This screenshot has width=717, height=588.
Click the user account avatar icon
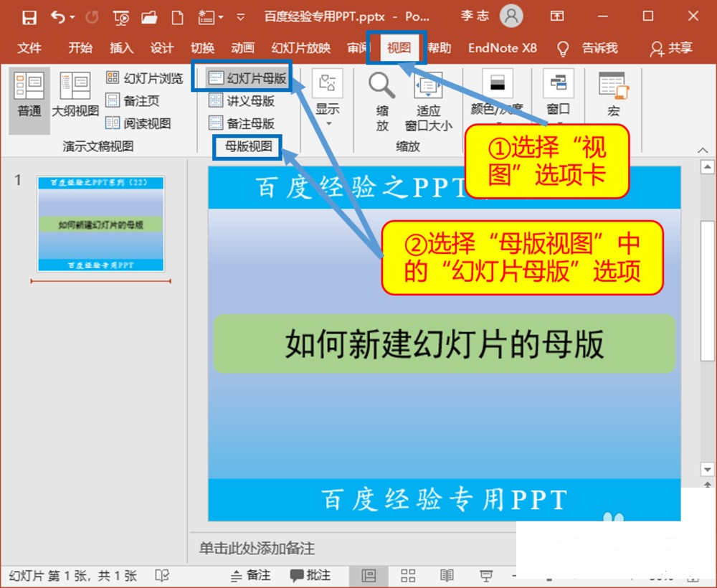point(511,16)
